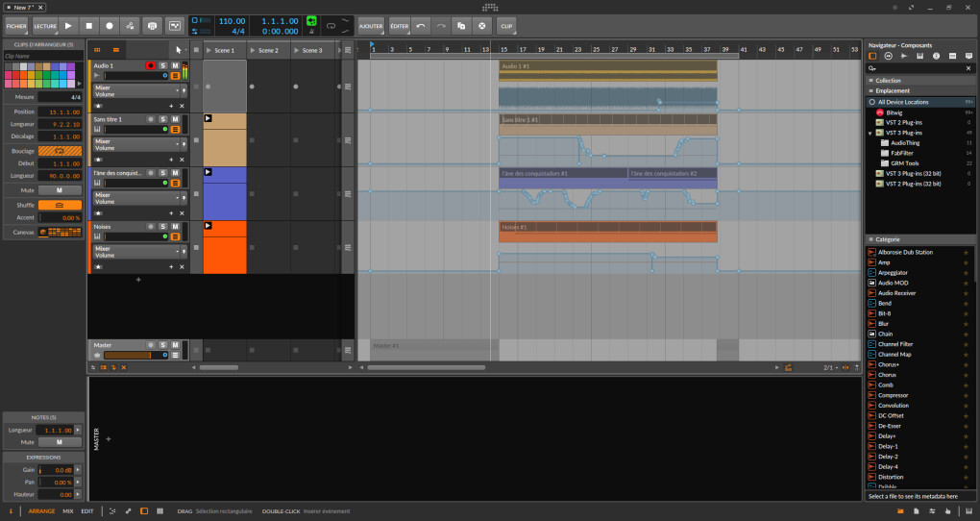Image resolution: width=980 pixels, height=521 pixels.
Task: Solo the Sans titre 1 track
Action: [163, 119]
